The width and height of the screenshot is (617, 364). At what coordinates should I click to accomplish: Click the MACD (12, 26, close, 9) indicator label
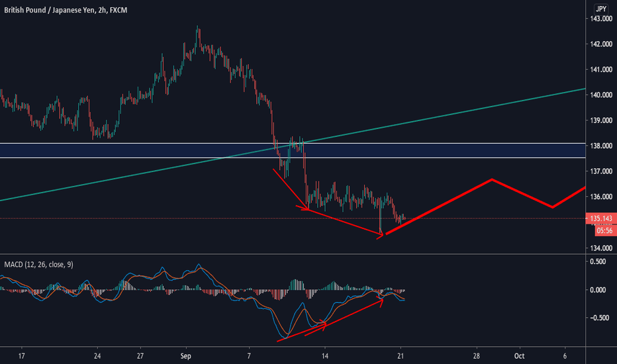[x=38, y=265]
